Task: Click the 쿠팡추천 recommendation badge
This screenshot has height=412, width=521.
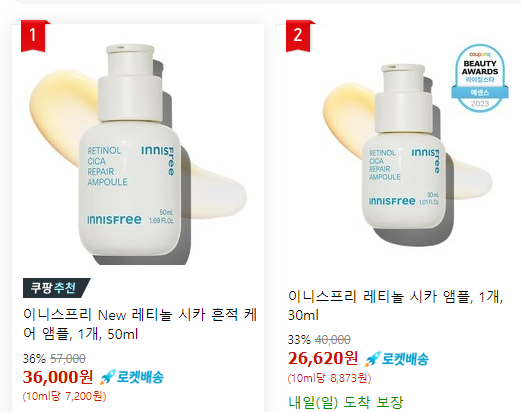Action: 56,288
